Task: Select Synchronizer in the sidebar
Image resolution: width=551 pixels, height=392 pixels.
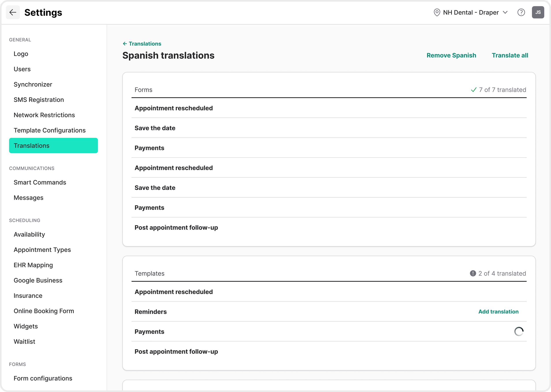Action: 53,84
